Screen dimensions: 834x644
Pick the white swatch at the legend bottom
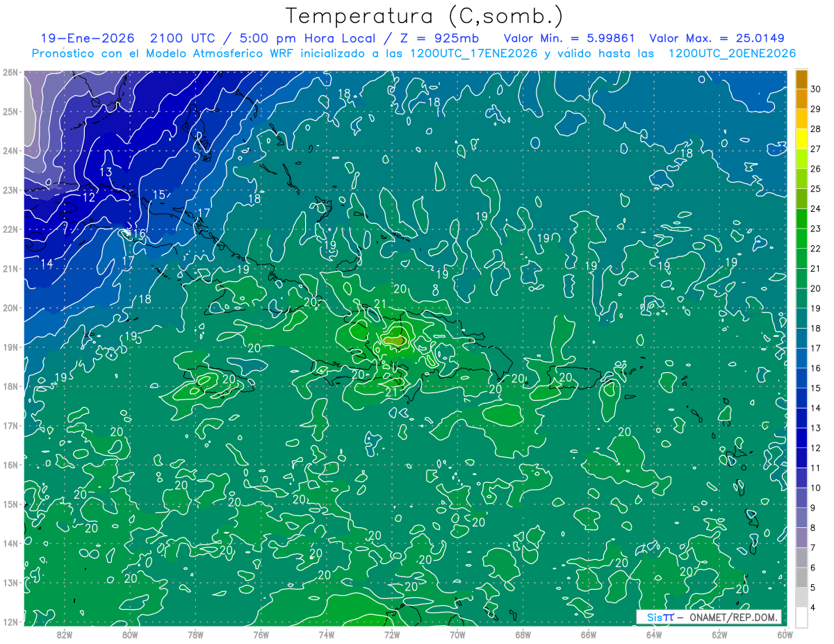pyautogui.click(x=801, y=617)
